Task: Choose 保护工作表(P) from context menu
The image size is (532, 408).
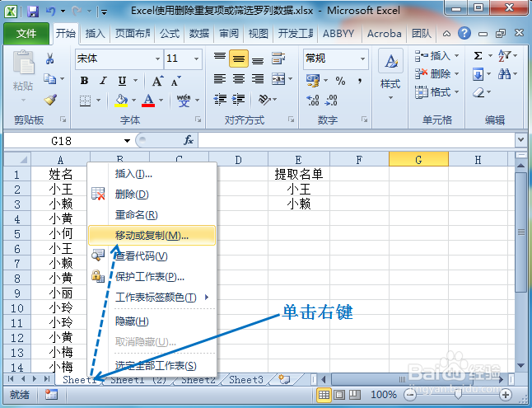Action: point(152,277)
